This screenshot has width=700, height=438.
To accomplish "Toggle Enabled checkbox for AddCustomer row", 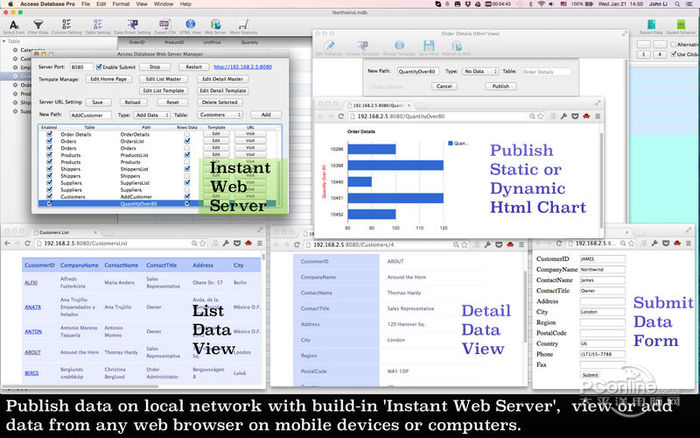I will [x=49, y=196].
